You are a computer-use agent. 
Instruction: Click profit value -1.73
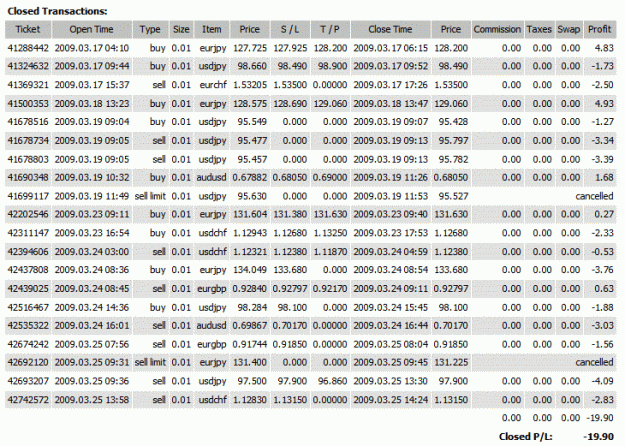click(x=602, y=66)
